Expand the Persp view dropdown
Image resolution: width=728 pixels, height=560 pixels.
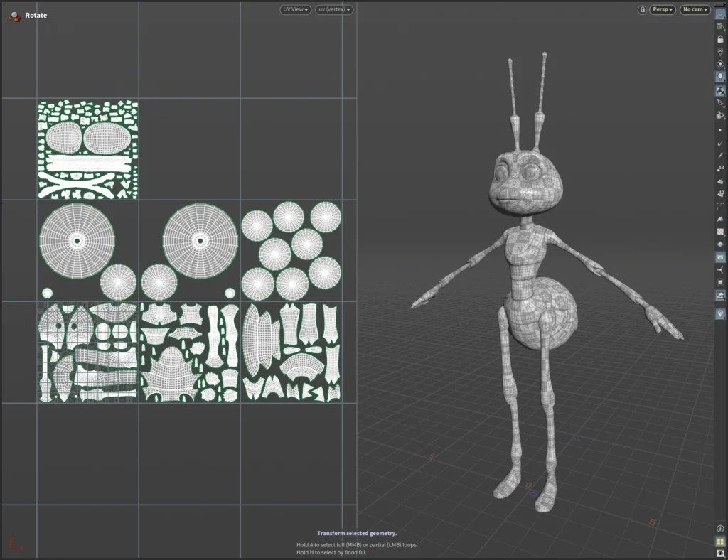663,10
